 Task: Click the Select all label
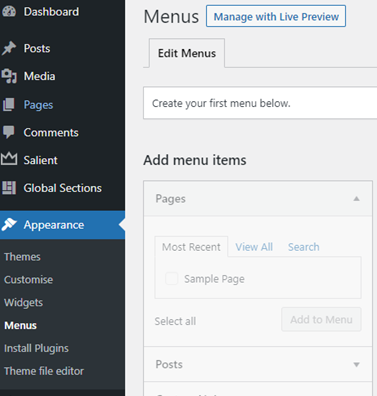pos(175,321)
